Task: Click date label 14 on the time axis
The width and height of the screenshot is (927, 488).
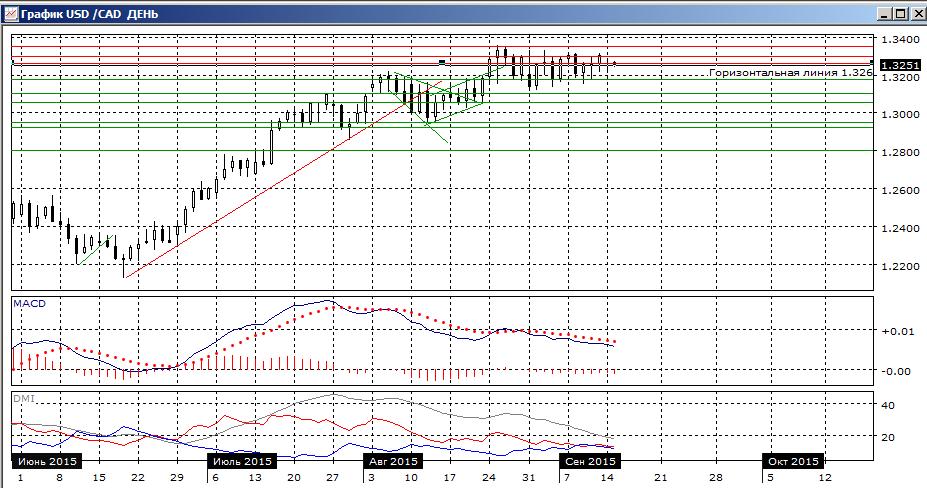Action: (607, 477)
